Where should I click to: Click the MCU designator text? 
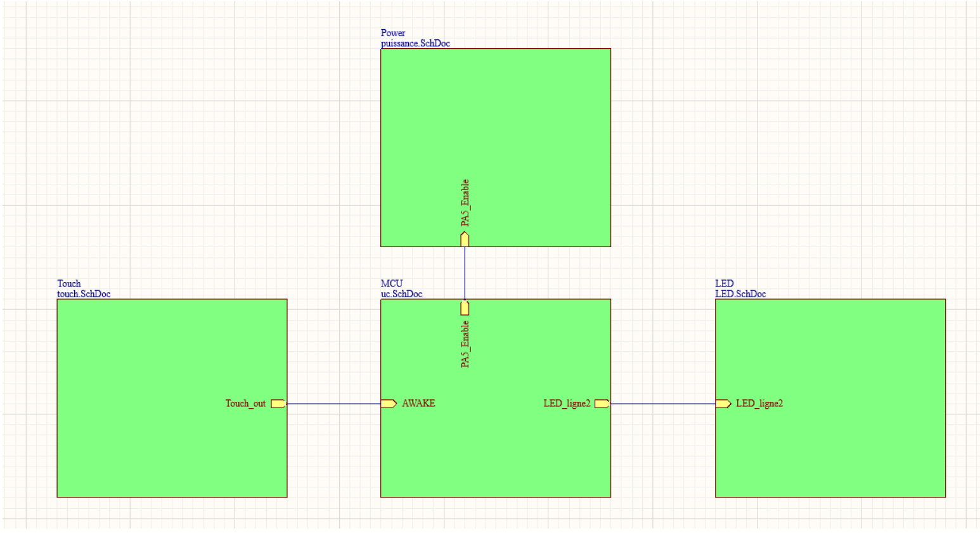coord(392,283)
